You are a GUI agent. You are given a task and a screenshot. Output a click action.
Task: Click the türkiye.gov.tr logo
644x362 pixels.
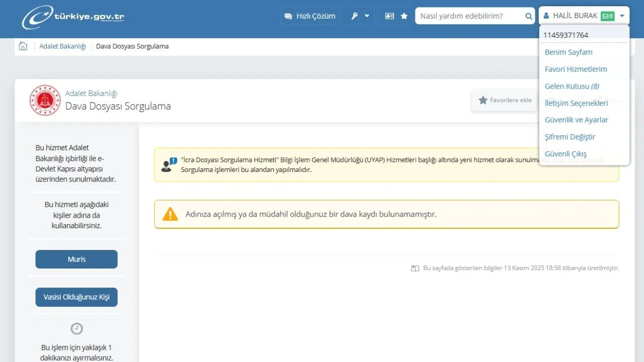pos(73,17)
